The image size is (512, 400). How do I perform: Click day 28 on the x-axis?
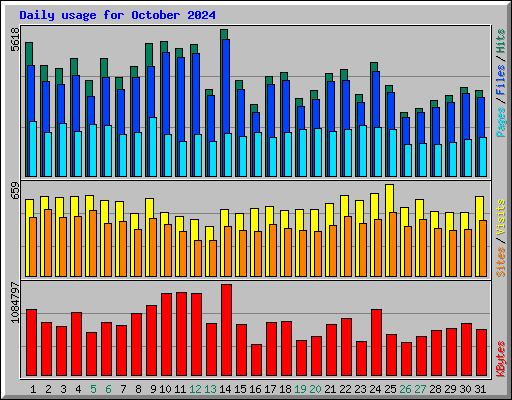click(435, 389)
